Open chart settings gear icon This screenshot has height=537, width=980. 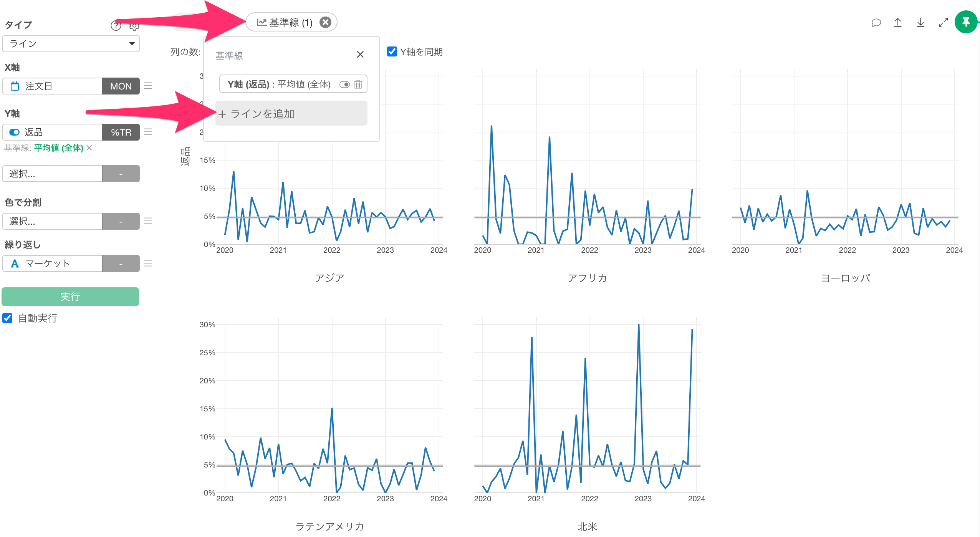134,26
